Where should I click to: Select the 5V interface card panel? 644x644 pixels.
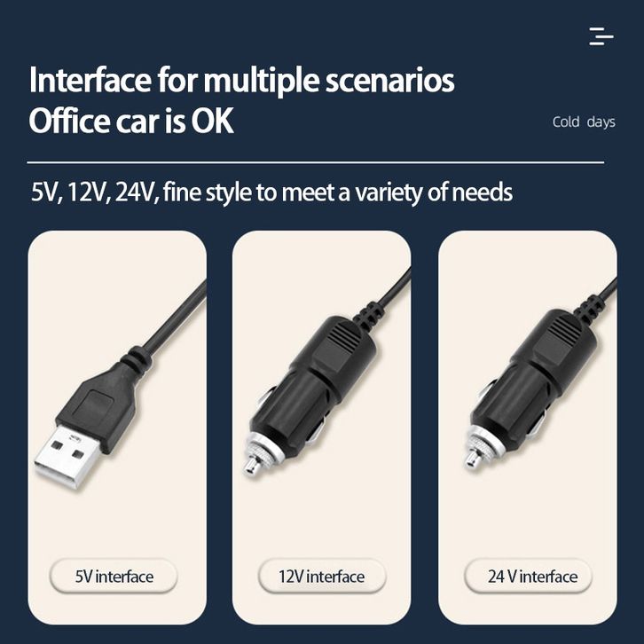[x=117, y=428]
